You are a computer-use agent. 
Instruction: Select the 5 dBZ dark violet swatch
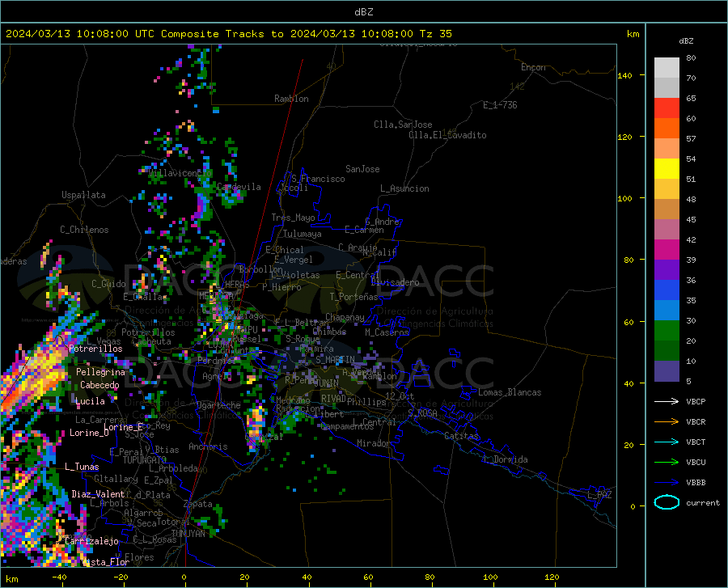coord(667,371)
